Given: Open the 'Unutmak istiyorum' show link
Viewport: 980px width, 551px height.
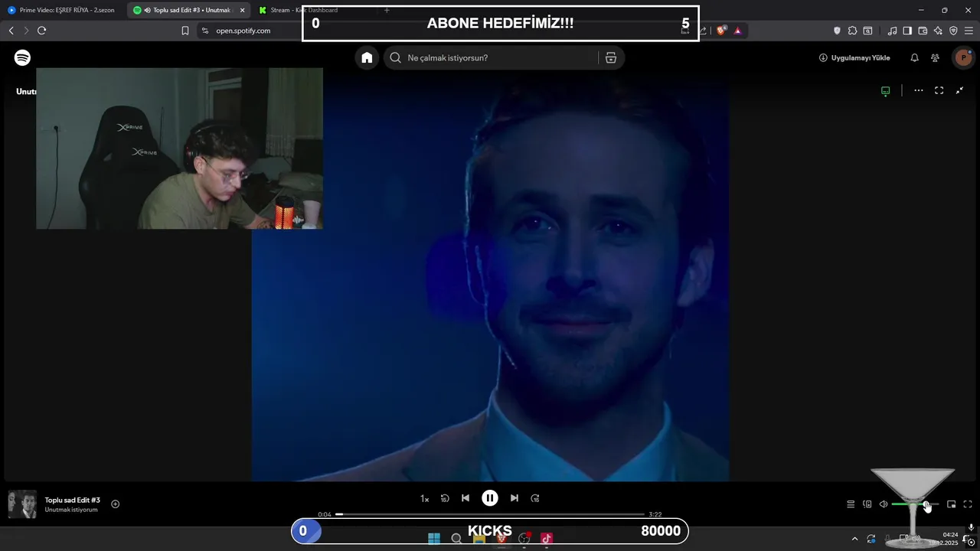Looking at the screenshot, I should click(x=70, y=510).
